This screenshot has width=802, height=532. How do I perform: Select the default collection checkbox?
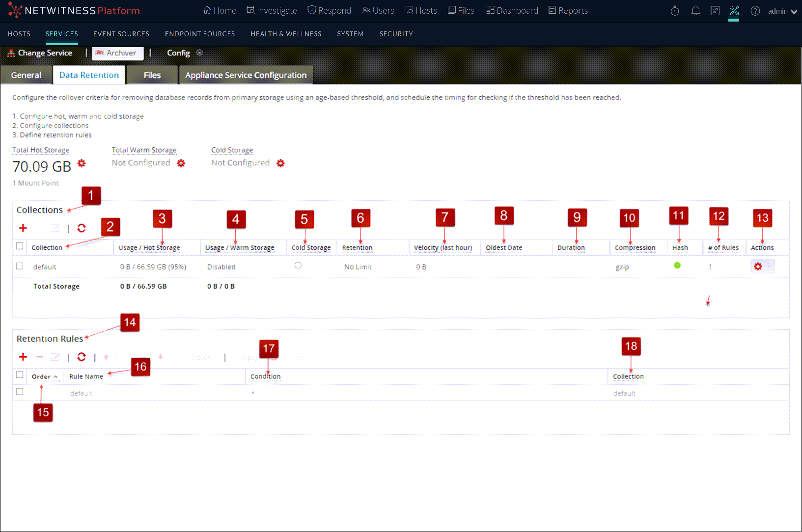20,266
